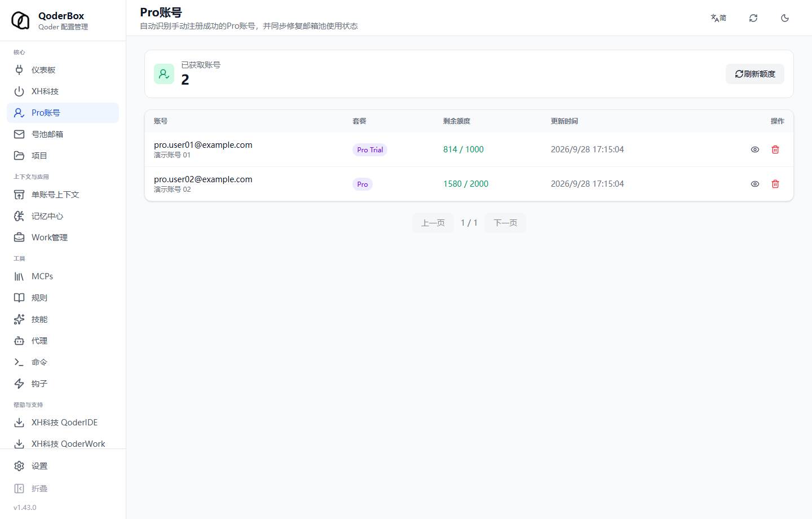
Task: Click the 代理 robot icon
Action: [x=19, y=341]
